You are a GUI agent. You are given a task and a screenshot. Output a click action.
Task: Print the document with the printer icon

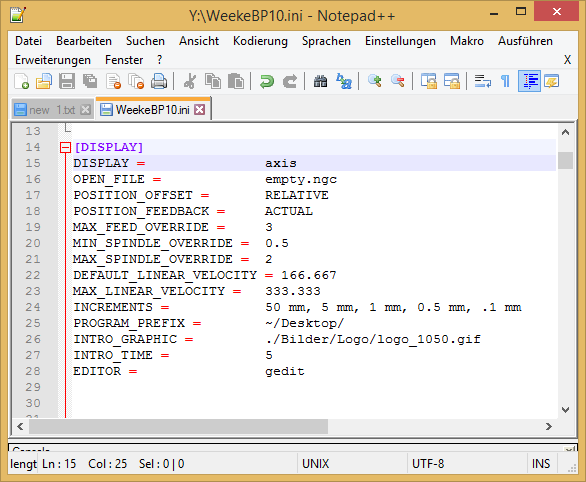(x=159, y=81)
